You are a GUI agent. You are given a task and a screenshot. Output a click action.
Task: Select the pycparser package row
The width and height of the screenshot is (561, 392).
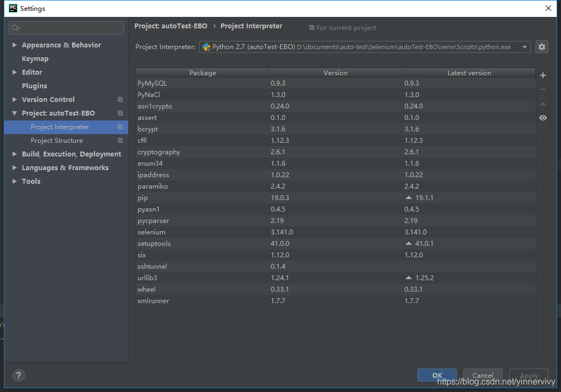336,220
